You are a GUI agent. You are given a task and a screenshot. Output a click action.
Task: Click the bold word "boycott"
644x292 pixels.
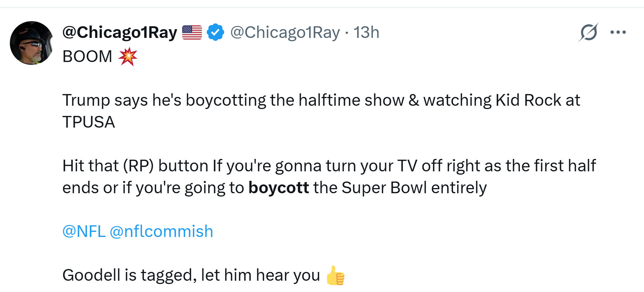point(278,188)
